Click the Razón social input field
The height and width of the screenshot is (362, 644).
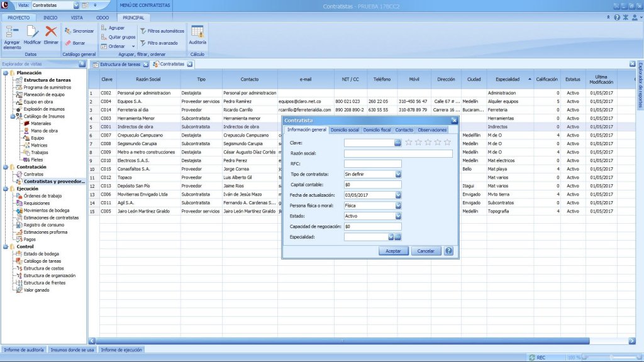coord(398,153)
